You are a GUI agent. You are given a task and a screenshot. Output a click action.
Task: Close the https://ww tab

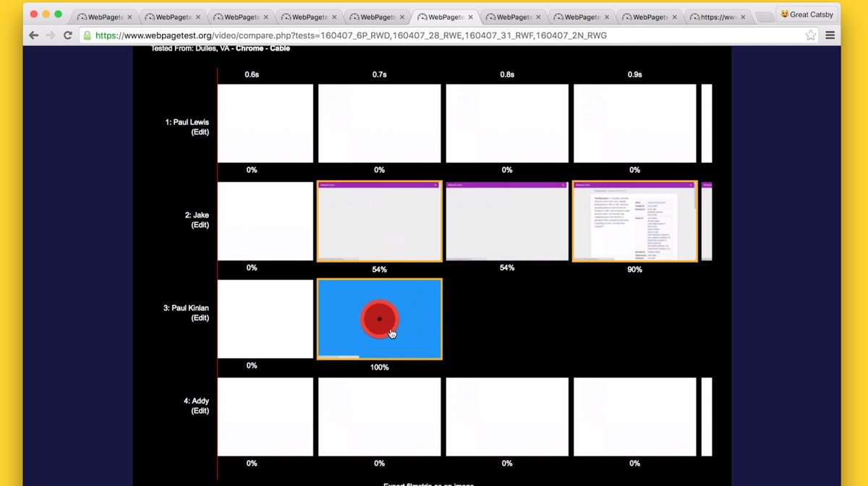(x=744, y=17)
